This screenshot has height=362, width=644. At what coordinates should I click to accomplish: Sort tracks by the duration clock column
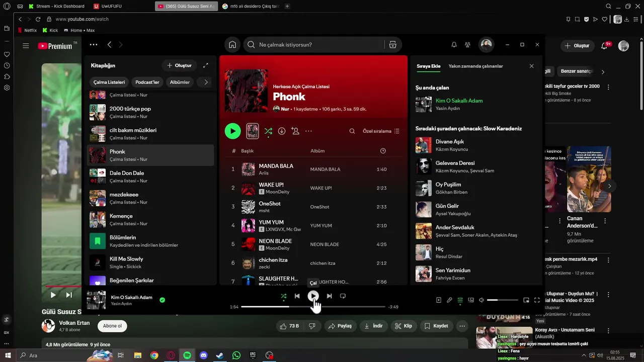pos(383,151)
